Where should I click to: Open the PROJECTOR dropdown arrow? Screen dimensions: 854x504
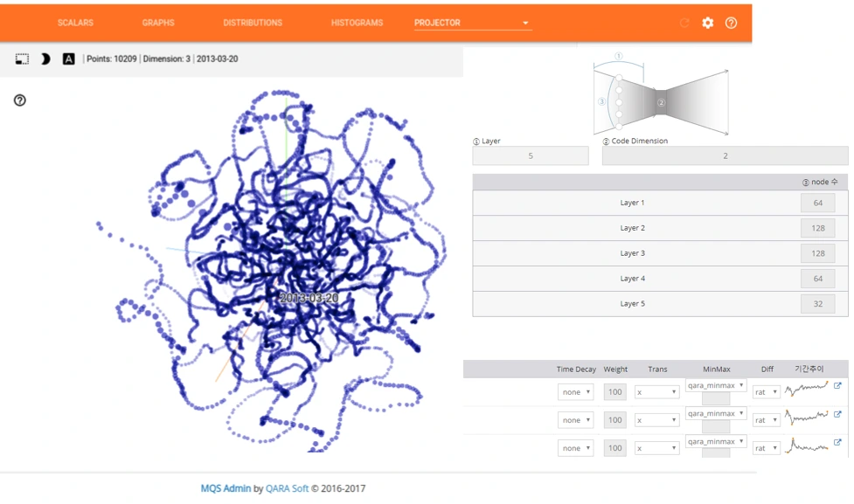(525, 23)
